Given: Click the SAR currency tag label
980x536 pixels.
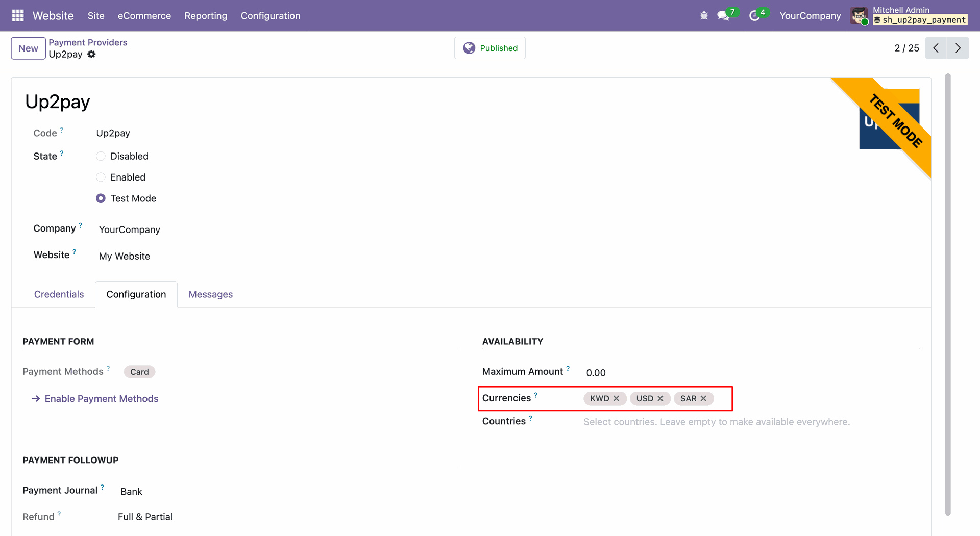Looking at the screenshot, I should point(689,398).
